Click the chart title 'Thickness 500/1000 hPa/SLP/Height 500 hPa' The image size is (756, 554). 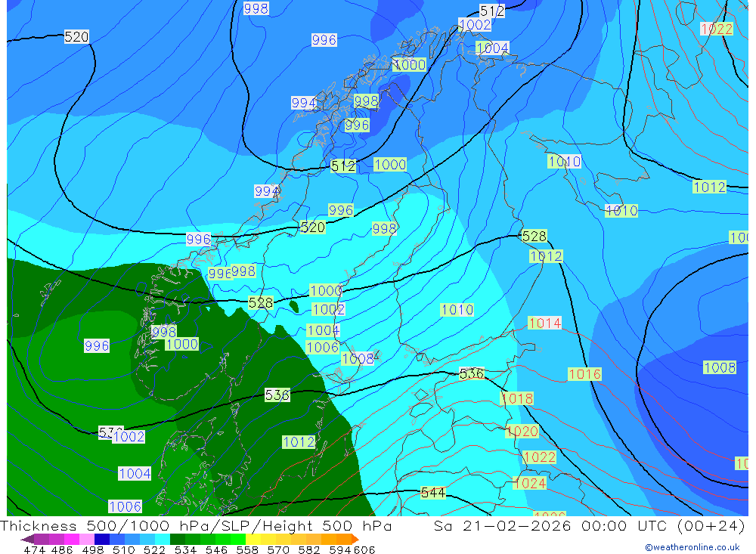pos(196,525)
